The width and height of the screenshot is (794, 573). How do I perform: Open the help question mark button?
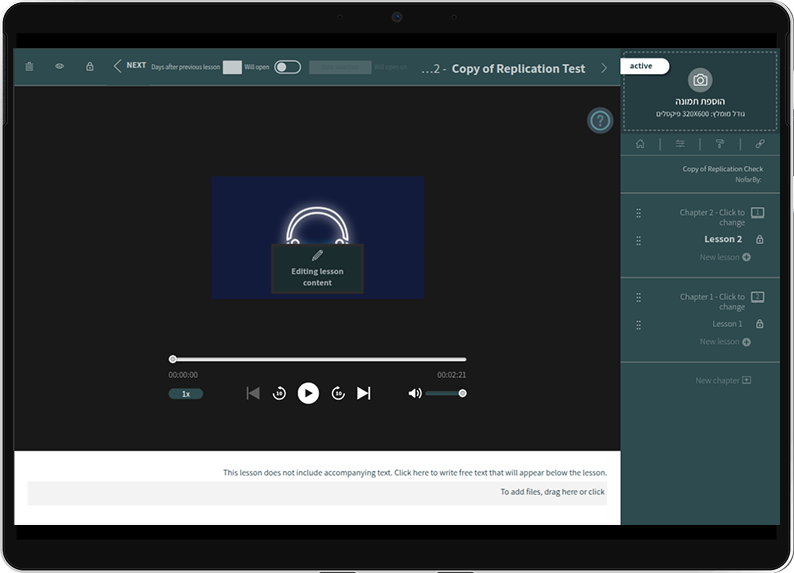[x=600, y=121]
